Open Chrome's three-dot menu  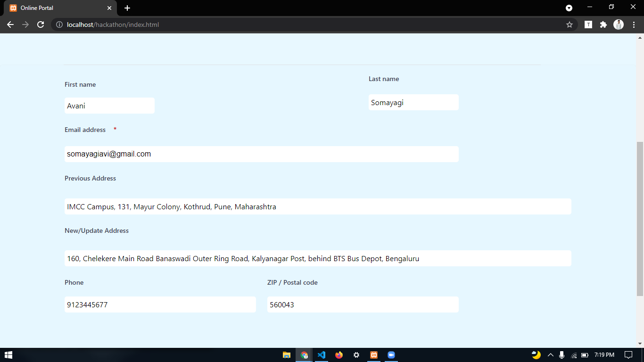click(634, 25)
